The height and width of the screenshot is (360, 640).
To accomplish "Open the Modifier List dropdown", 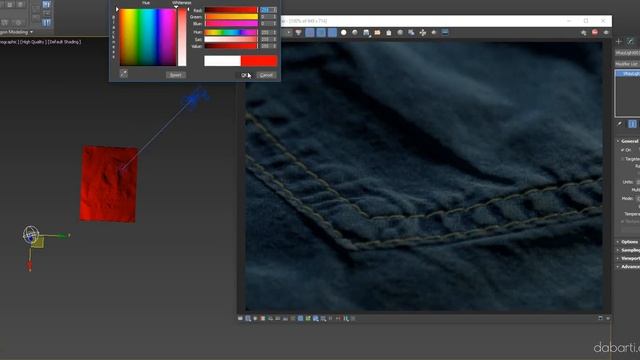I will [627, 64].
